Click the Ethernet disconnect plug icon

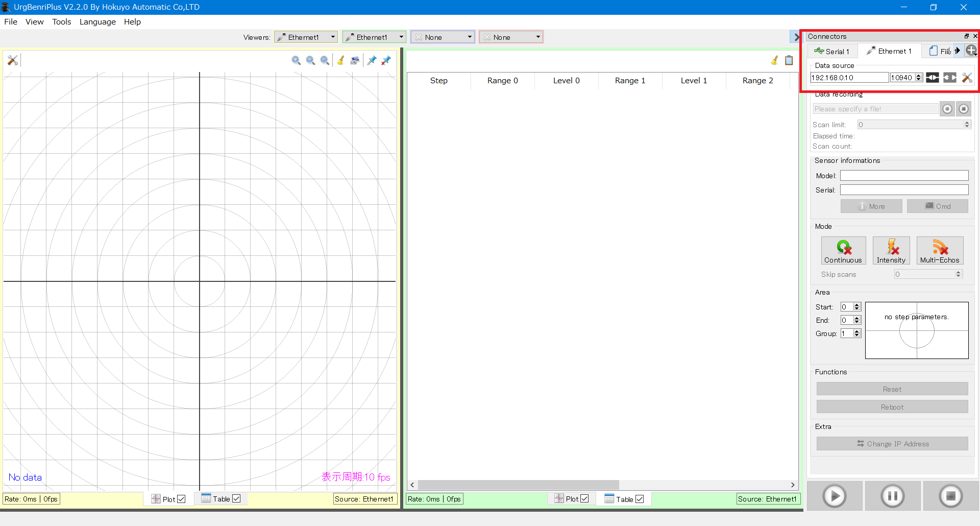[x=950, y=78]
